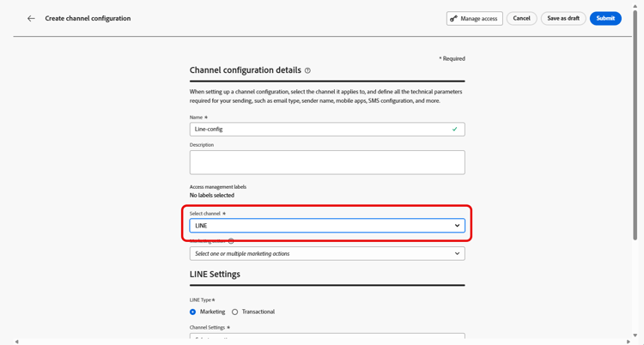Click the scroll down arrow of the page
This screenshot has width=644, height=345.
pos(635,336)
